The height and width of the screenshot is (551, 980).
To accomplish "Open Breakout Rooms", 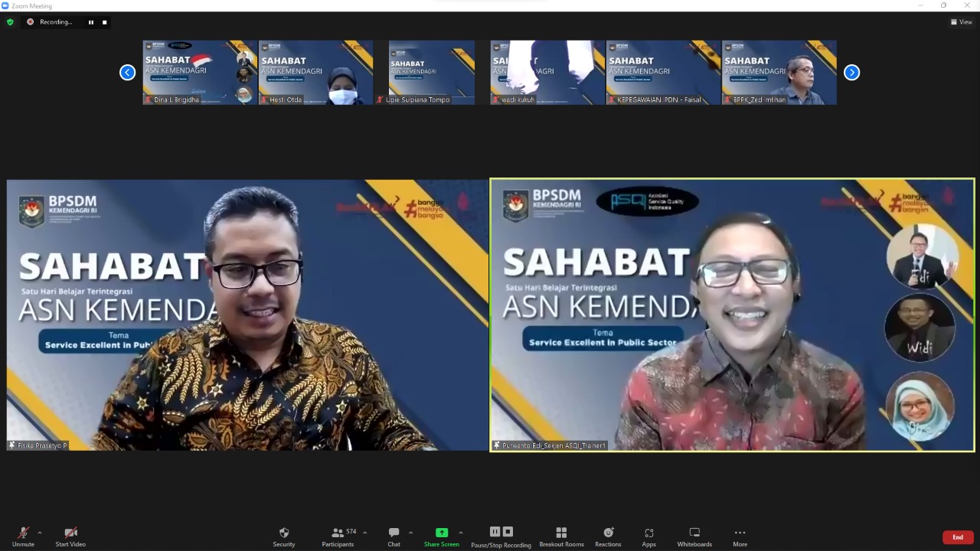I will (561, 536).
